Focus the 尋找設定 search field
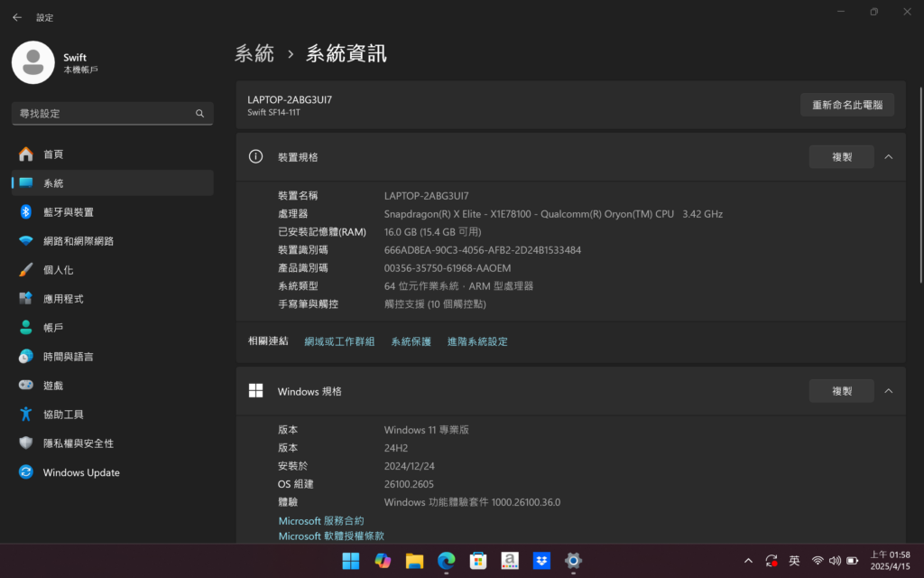This screenshot has width=924, height=578. click(113, 113)
